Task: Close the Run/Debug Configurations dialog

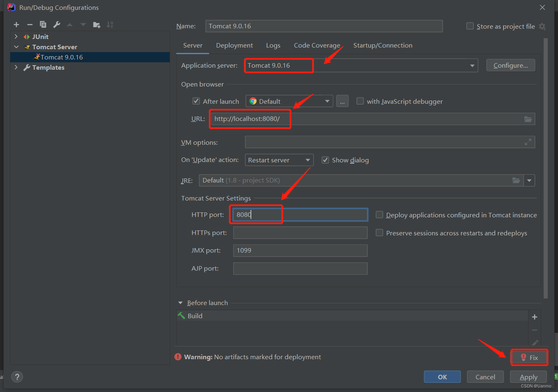Action: [x=542, y=7]
